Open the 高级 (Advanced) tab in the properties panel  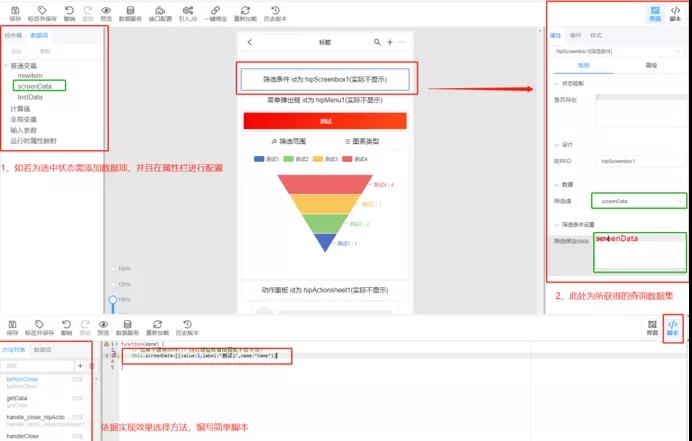(x=652, y=63)
